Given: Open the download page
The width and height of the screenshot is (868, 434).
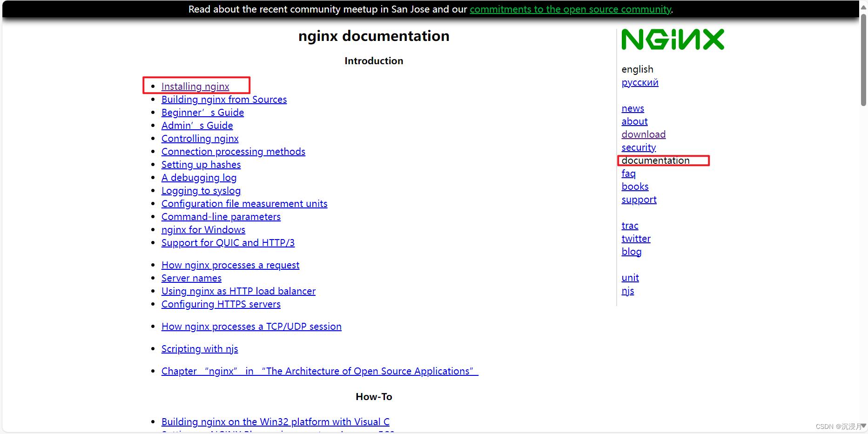Looking at the screenshot, I should tap(643, 134).
